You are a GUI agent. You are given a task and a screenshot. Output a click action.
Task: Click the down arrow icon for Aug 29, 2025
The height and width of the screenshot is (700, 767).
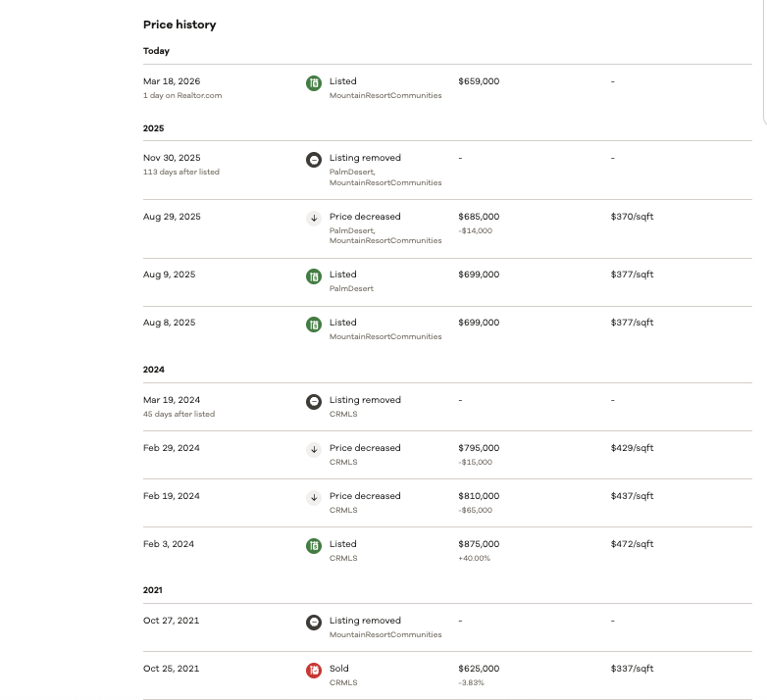(x=314, y=218)
